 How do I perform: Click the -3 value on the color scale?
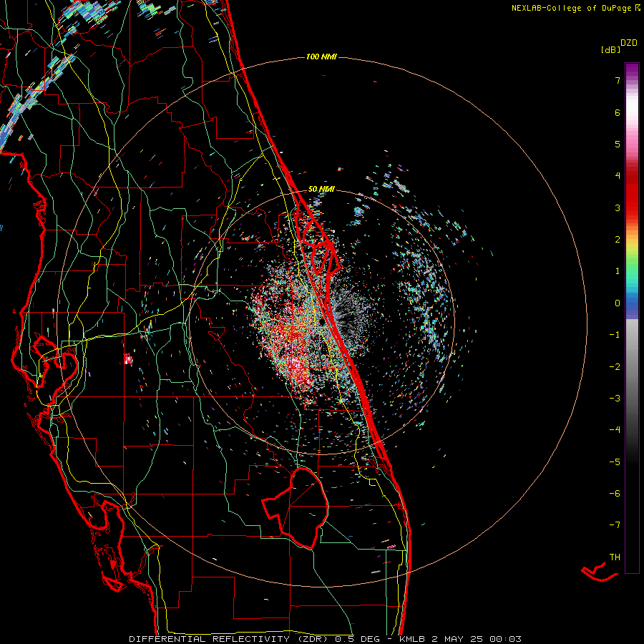pyautogui.click(x=615, y=399)
